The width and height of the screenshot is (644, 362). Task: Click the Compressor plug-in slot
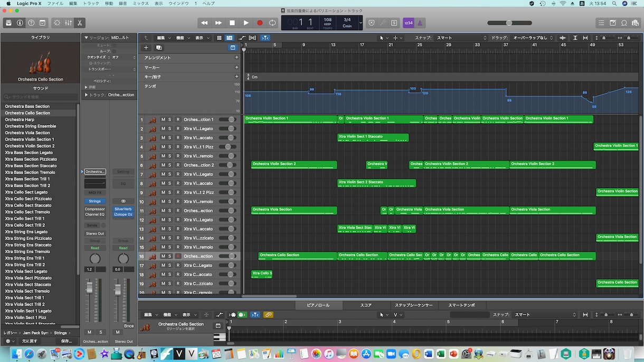[94, 209]
